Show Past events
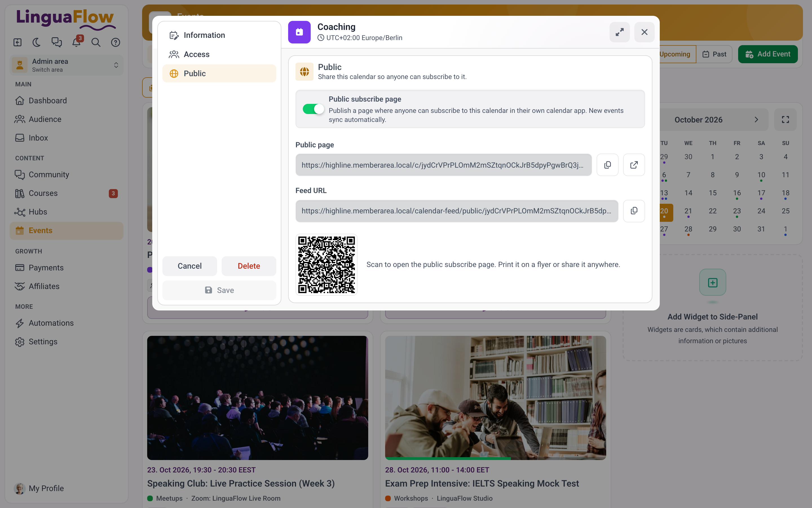Screen dimensions: 812x508 click(714, 54)
